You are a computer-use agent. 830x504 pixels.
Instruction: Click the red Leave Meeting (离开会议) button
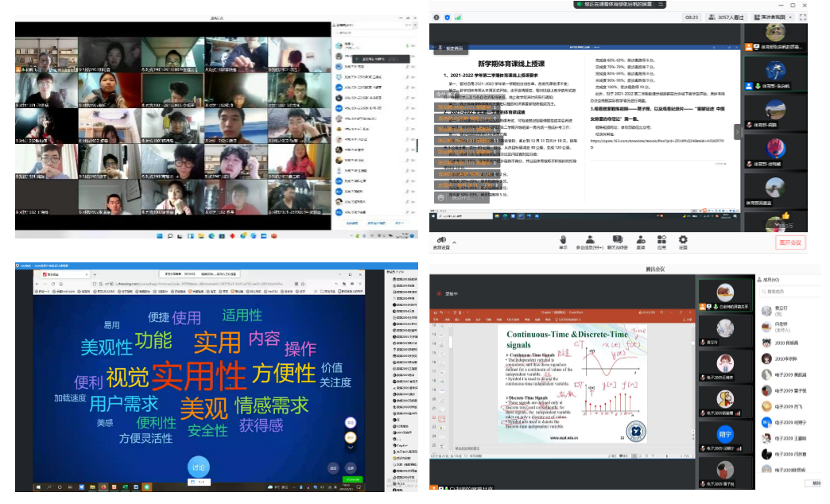(x=789, y=242)
